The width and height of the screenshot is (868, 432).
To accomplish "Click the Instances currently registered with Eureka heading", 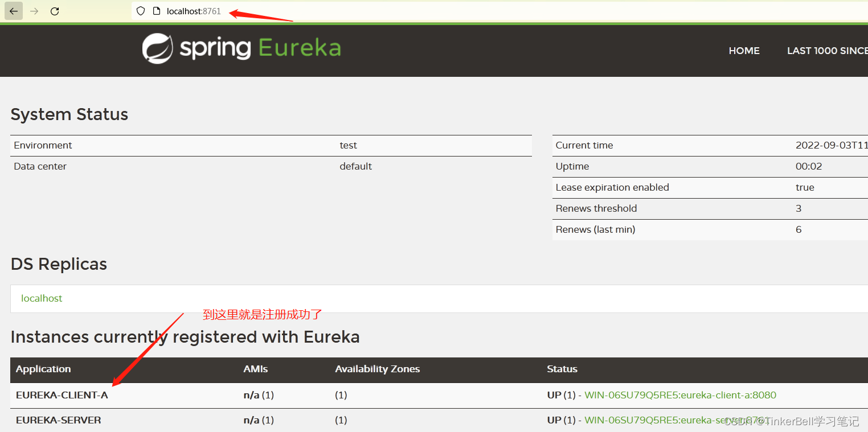I will click(x=185, y=337).
